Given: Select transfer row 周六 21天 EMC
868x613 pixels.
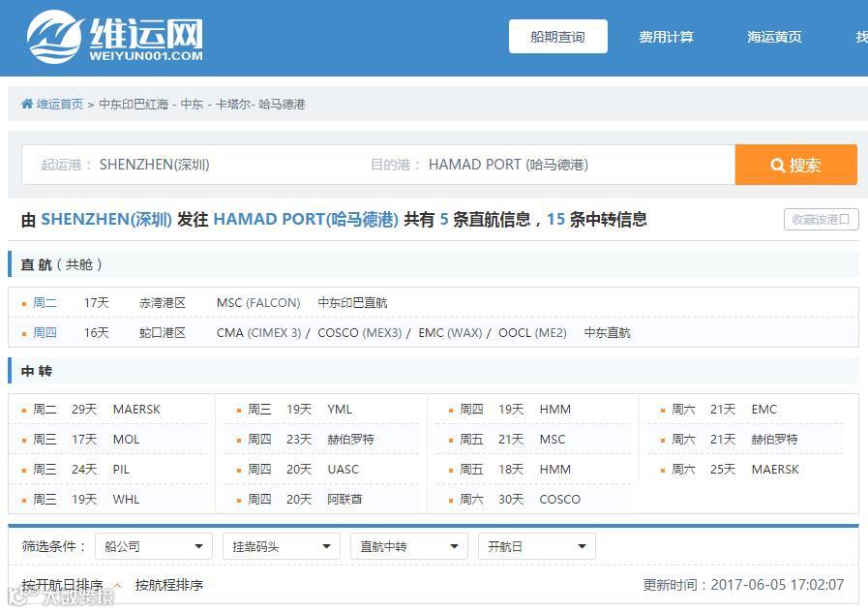Looking at the screenshot, I should tap(745, 410).
